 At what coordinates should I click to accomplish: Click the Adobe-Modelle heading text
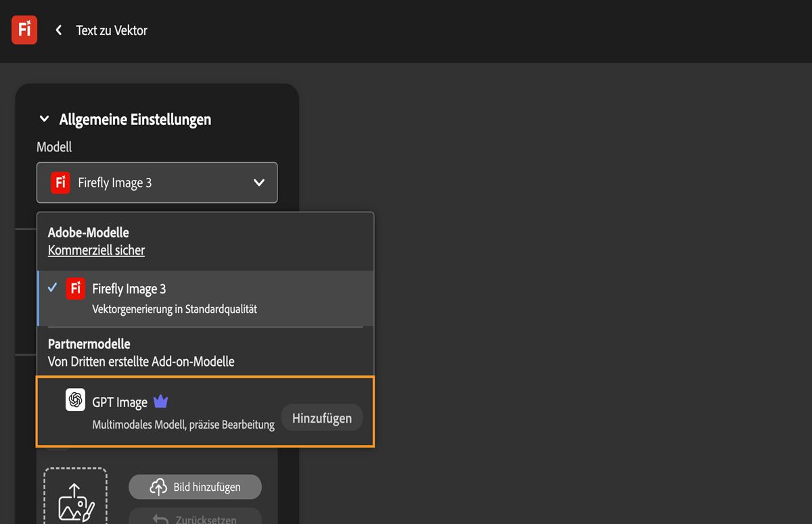coord(89,233)
